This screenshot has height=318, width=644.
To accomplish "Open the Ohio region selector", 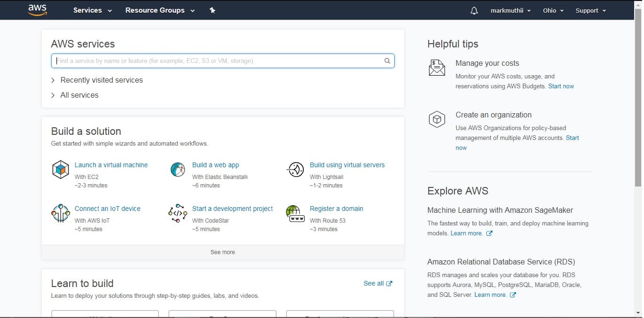I will tap(553, 10).
